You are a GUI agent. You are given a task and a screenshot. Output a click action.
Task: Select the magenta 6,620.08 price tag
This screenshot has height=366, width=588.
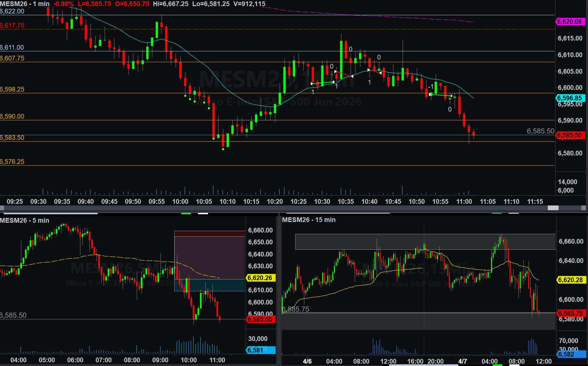[x=569, y=22]
